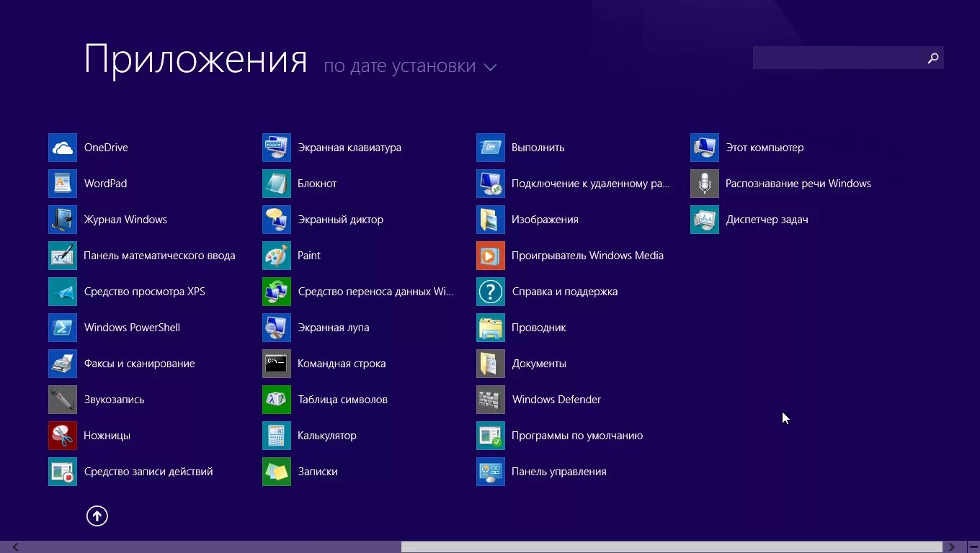Launch Командная строка icon
The height and width of the screenshot is (553, 980).
[x=277, y=364]
